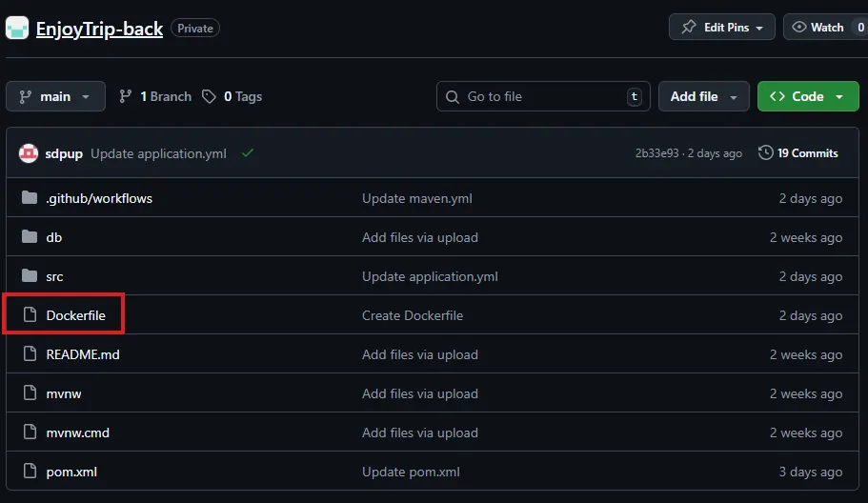Open the EnjoyTrip-back repository title link
The image size is (868, 503).
click(x=100, y=29)
